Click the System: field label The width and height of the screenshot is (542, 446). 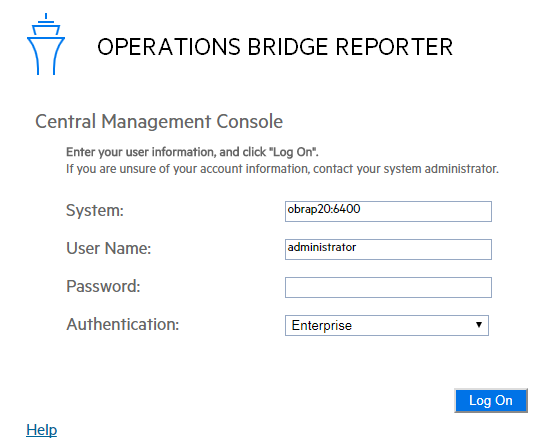(x=95, y=210)
